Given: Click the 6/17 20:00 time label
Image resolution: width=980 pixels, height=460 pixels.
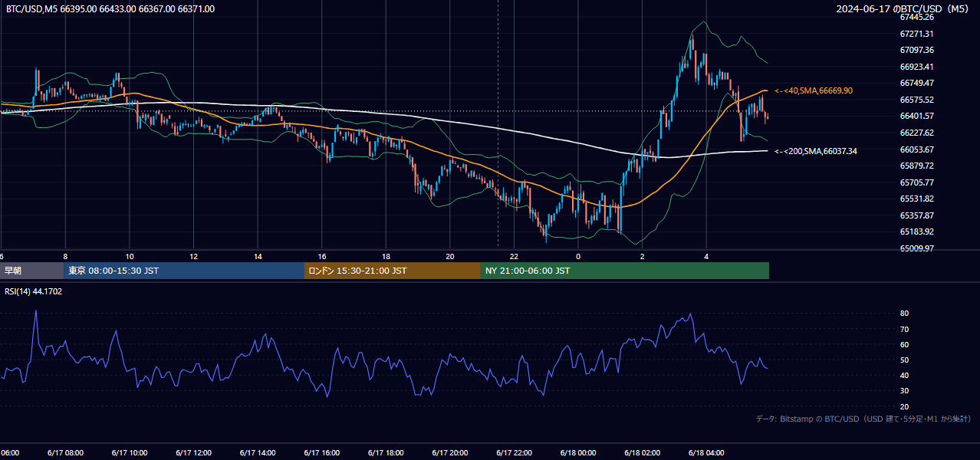Looking at the screenshot, I should (450, 453).
